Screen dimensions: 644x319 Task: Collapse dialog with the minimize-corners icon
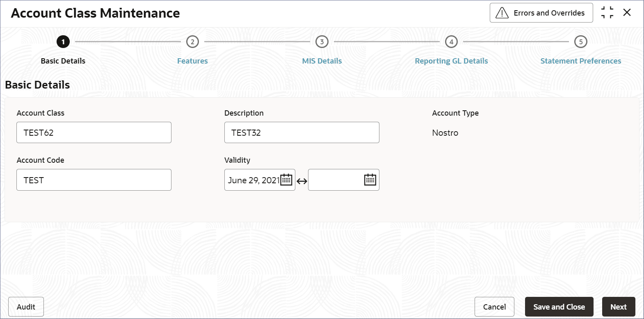[607, 12]
